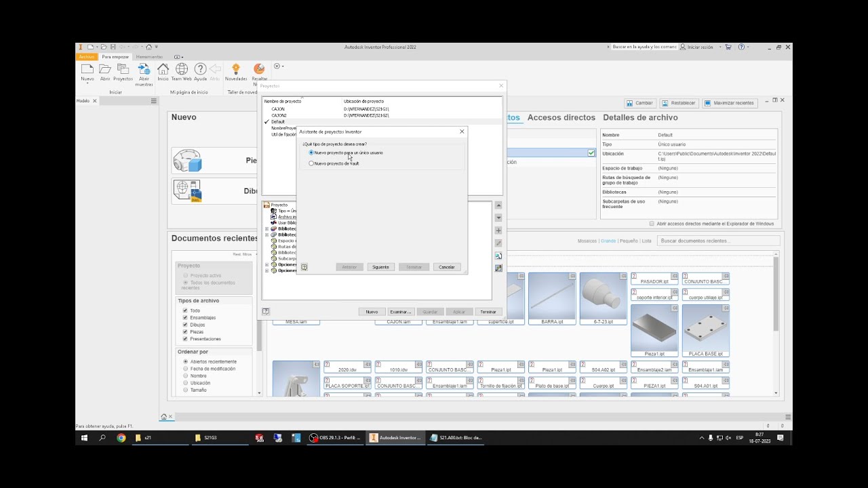Viewport: 868px width, 488px height.
Task: Expand the last Opciones tree node
Action: (267, 270)
